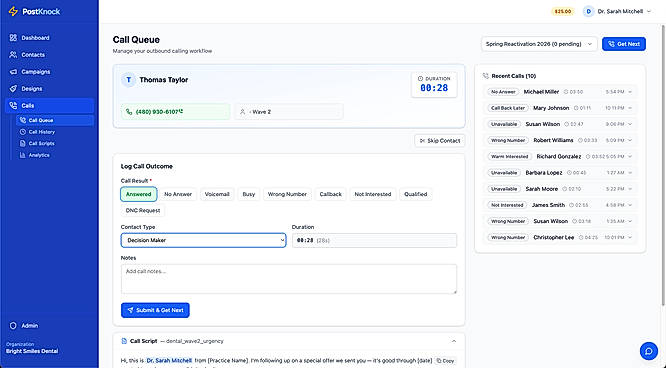Click the Sarah Moore call row

pyautogui.click(x=560, y=189)
